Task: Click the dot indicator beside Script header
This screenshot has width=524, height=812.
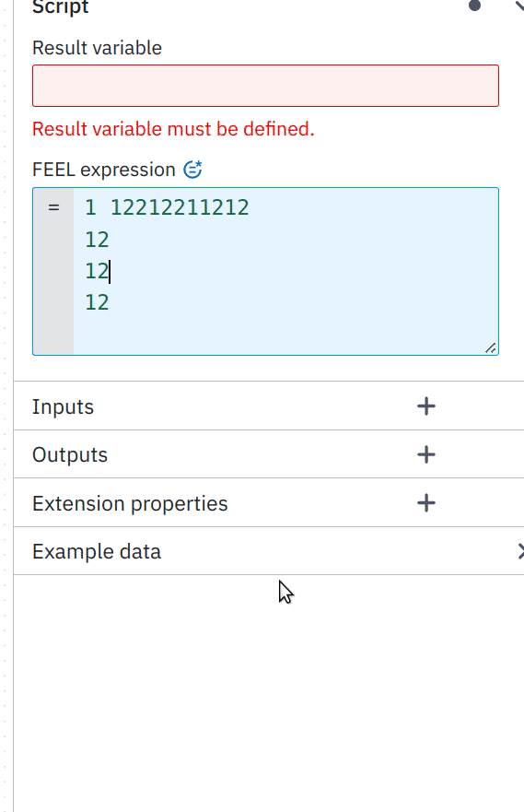Action: [474, 6]
